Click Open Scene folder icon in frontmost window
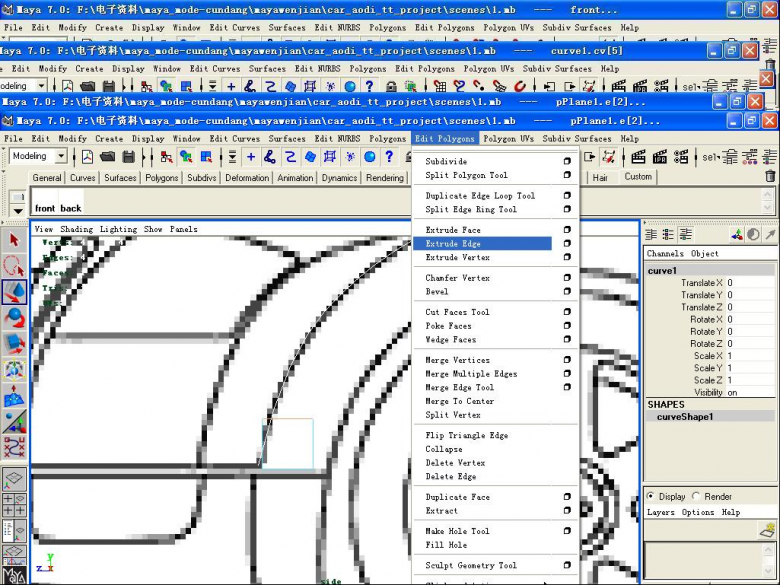 (x=107, y=157)
